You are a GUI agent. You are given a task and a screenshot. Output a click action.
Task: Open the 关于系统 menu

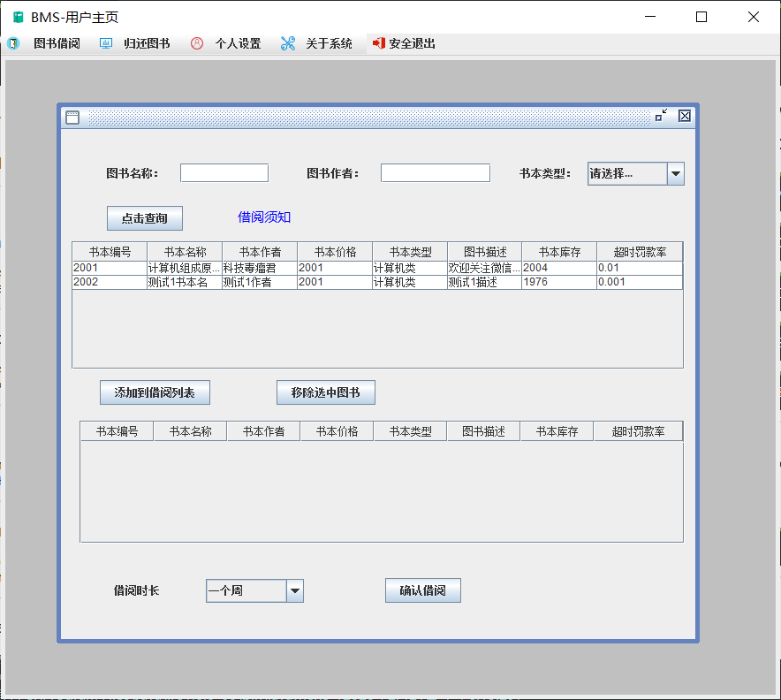click(330, 44)
